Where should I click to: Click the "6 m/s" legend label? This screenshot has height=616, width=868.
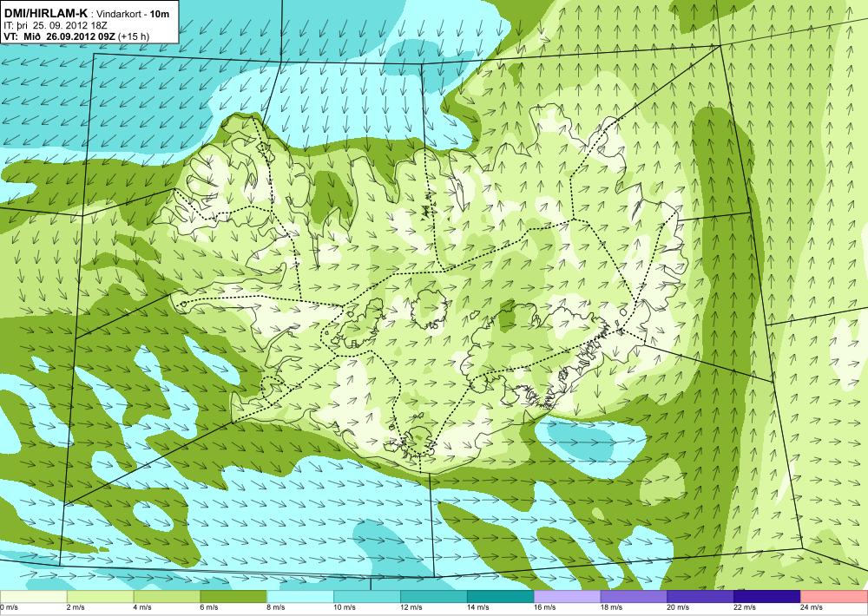pyautogui.click(x=208, y=607)
